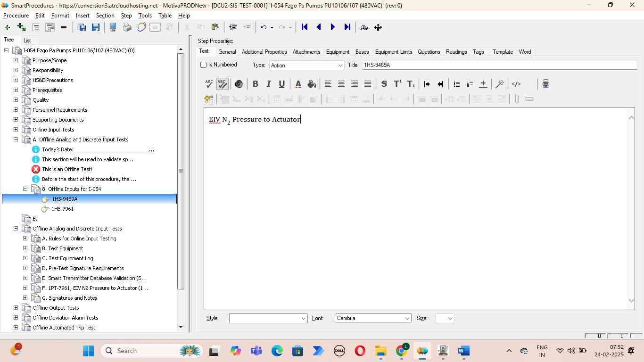Select the 1HS-7961 tree step
644x362 pixels.
[62, 209]
